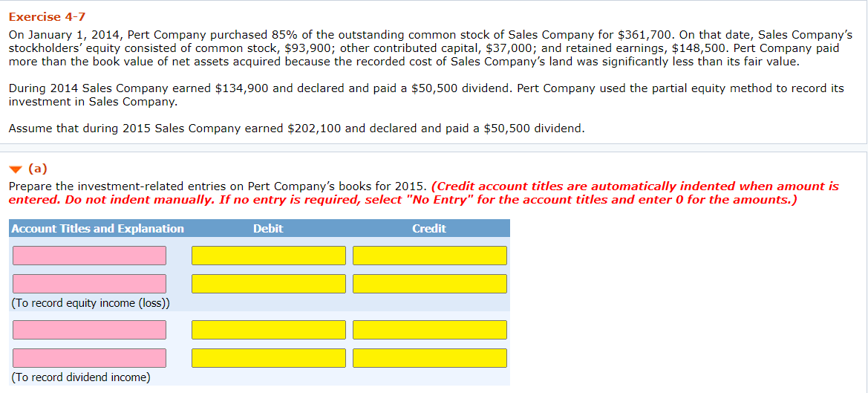Click the Debit column header
Viewport: 868px width, 393px height.
click(x=268, y=229)
